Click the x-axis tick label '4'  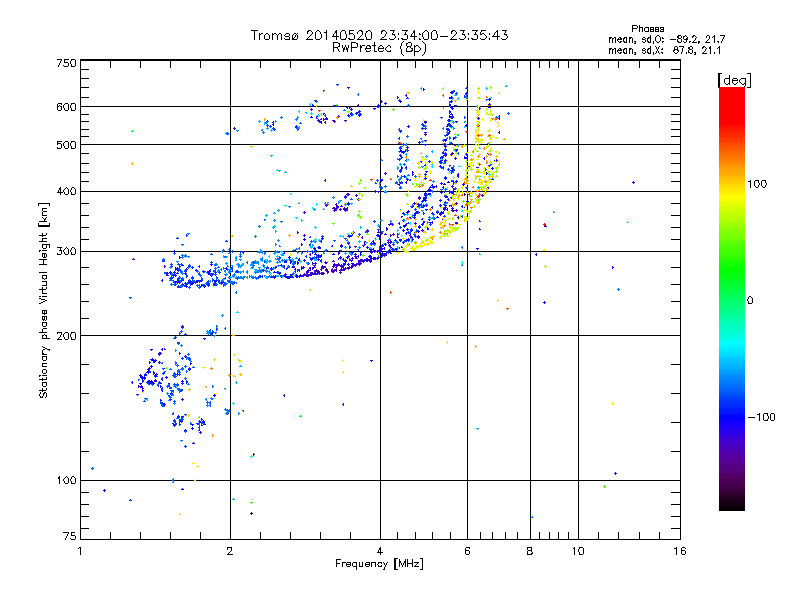(380, 551)
